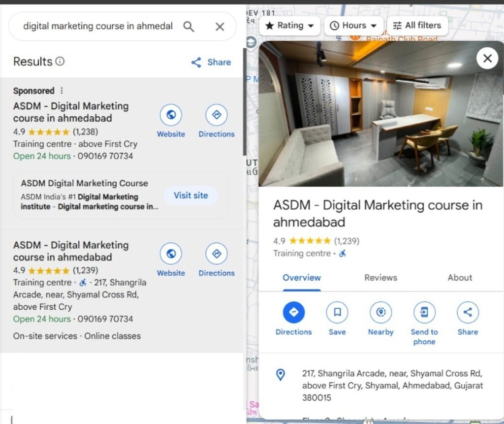
Task: Click the Results info icon
Action: pos(60,61)
